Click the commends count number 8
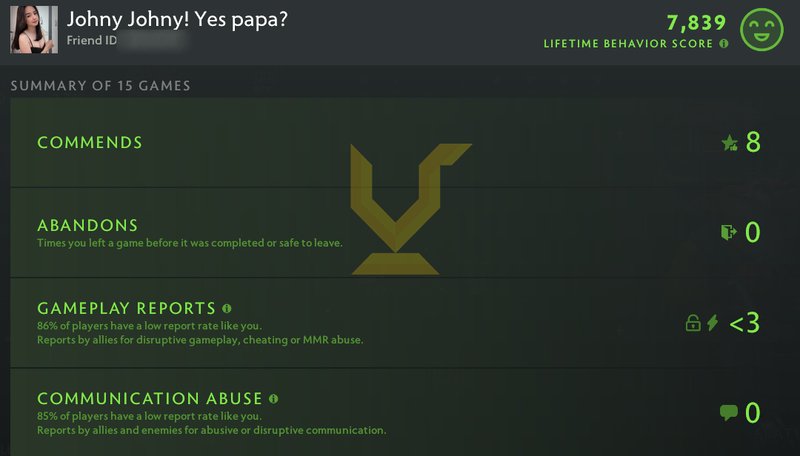 (x=753, y=142)
